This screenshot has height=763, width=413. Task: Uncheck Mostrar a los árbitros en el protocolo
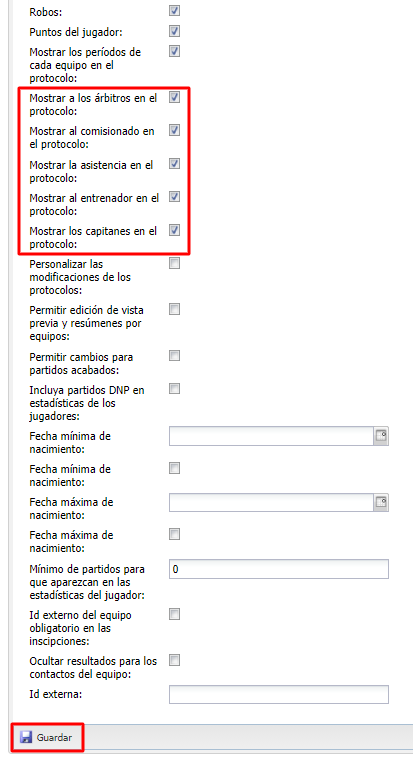174,97
